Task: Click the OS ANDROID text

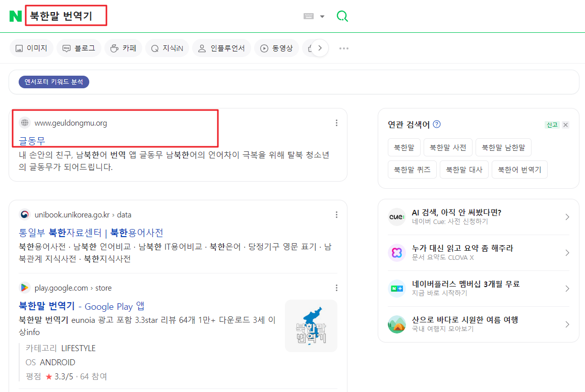Action: pyautogui.click(x=50, y=362)
